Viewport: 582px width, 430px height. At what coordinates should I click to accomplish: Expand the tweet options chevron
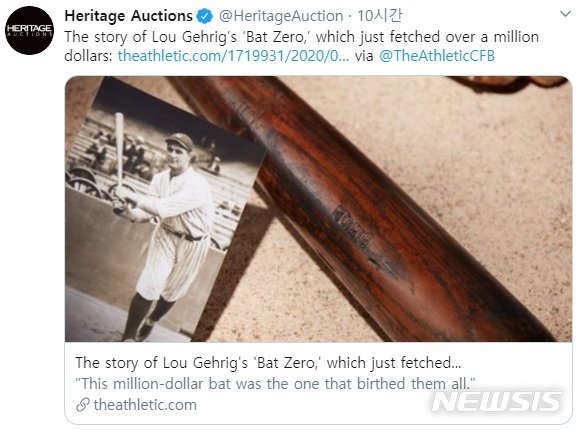(565, 14)
